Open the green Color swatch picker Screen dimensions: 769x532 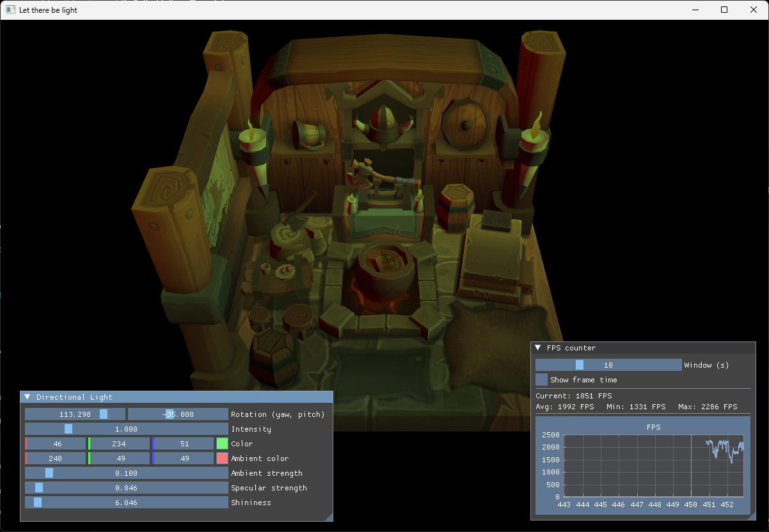pos(222,444)
